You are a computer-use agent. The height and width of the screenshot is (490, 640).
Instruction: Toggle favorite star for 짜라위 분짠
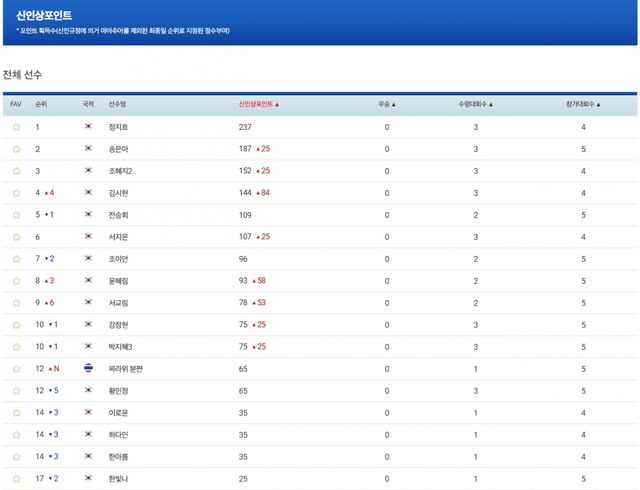click(x=16, y=369)
